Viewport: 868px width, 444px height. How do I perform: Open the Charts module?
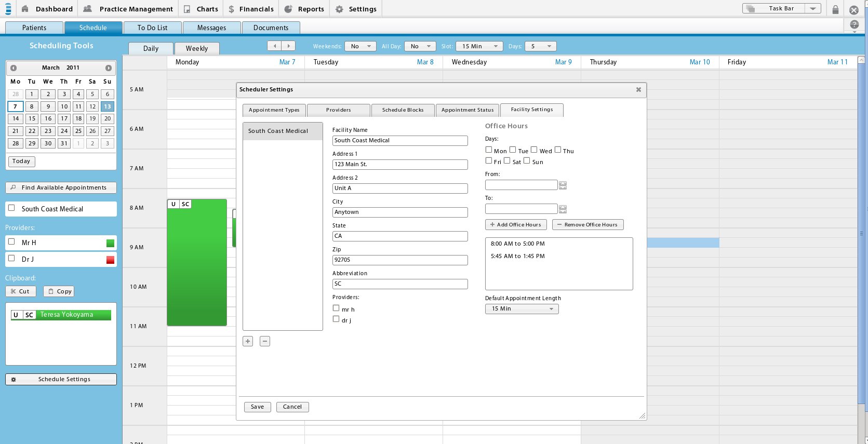pos(201,9)
